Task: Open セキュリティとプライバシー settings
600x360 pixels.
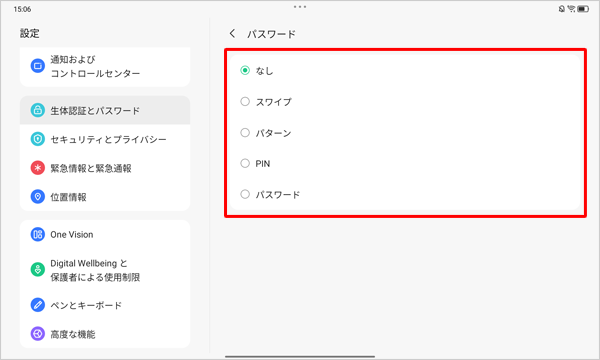Action: pyautogui.click(x=105, y=139)
